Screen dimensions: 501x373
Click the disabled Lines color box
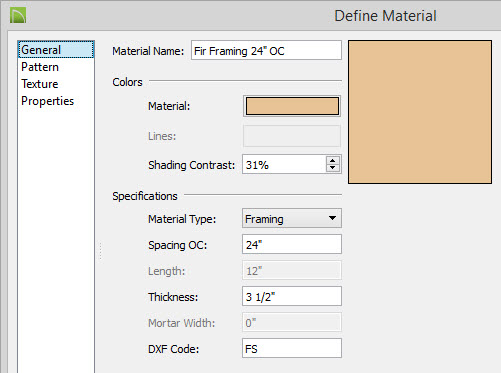[292, 136]
